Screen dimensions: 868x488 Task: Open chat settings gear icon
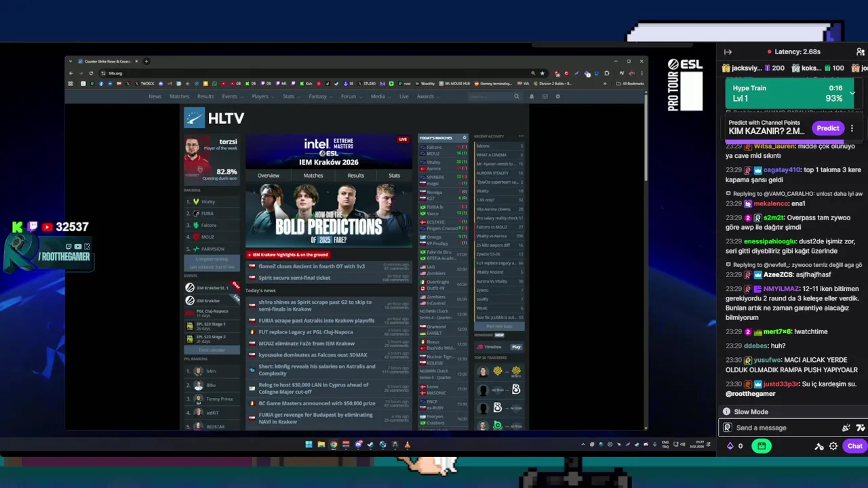833,446
